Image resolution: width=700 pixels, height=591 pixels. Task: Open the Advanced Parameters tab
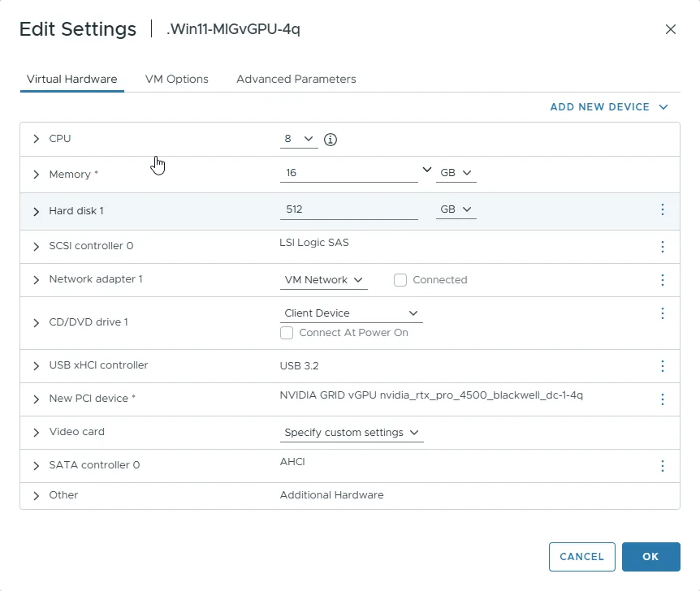pos(296,79)
